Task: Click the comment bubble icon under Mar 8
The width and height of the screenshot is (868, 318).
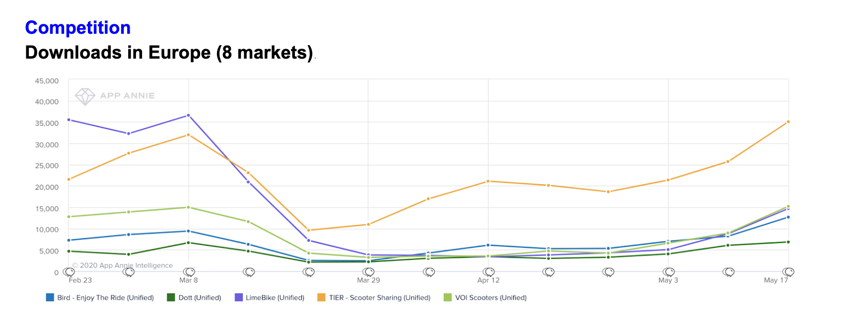Action: tap(189, 272)
